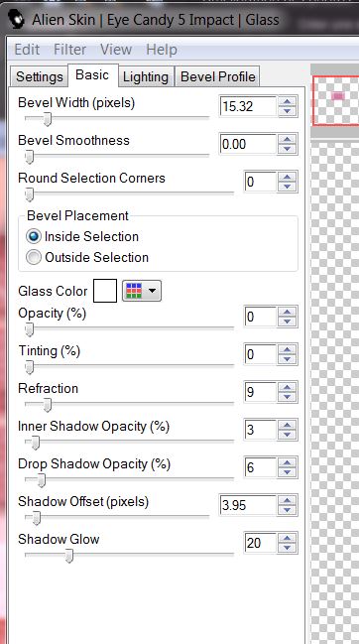359x644 pixels.
Task: Increase Shadow Glow with up arrow
Action: point(287,538)
